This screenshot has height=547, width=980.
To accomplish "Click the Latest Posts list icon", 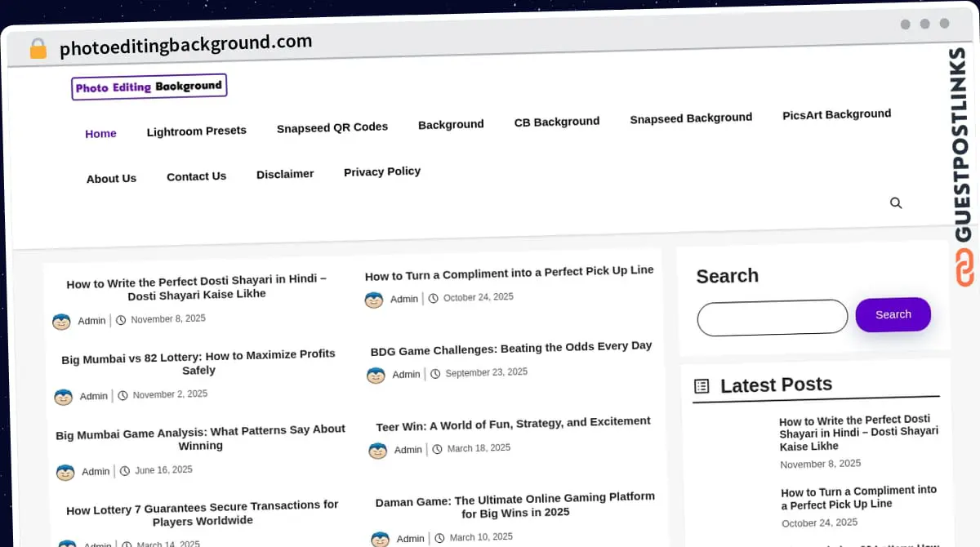I will pos(702,386).
